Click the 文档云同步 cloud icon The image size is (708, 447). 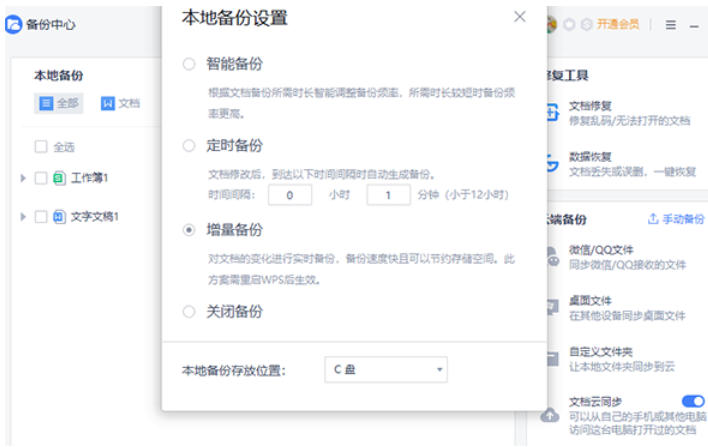click(x=550, y=415)
